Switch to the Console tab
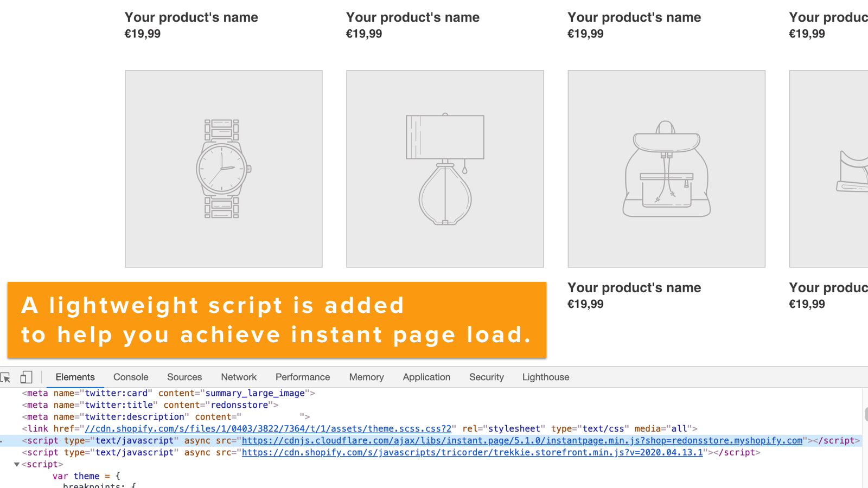The height and width of the screenshot is (488, 868). (x=131, y=377)
